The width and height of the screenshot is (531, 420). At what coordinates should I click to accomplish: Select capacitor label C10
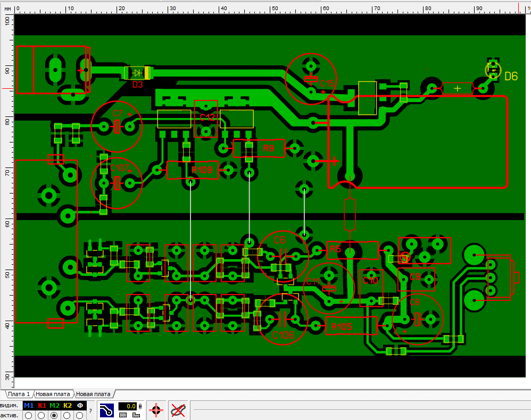click(370, 281)
